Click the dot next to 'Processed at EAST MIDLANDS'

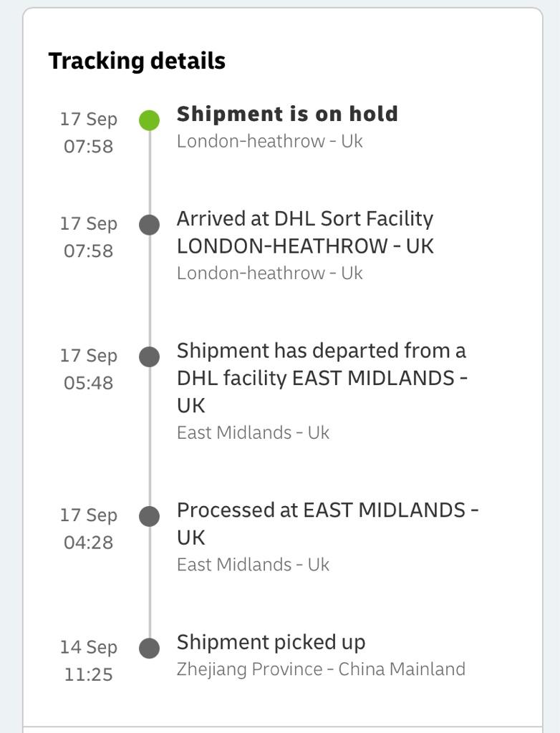149,516
